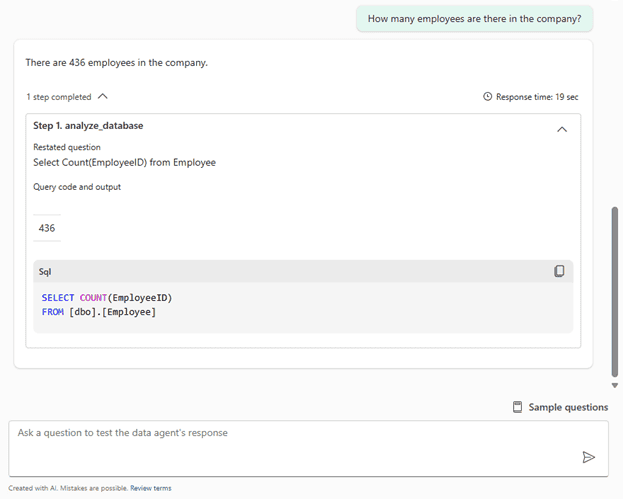The width and height of the screenshot is (623, 499).
Task: Click 'Select Count(EmployeeID) from Employee' text
Action: [124, 162]
